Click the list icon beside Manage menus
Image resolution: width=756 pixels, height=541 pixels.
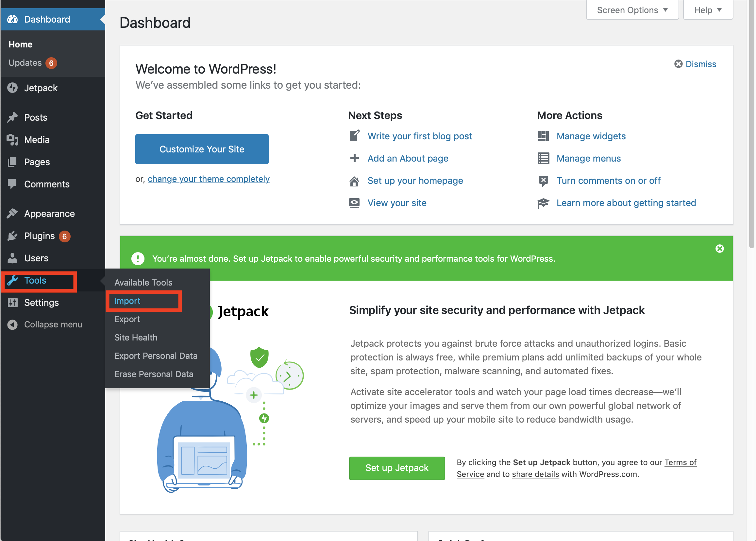(x=543, y=158)
